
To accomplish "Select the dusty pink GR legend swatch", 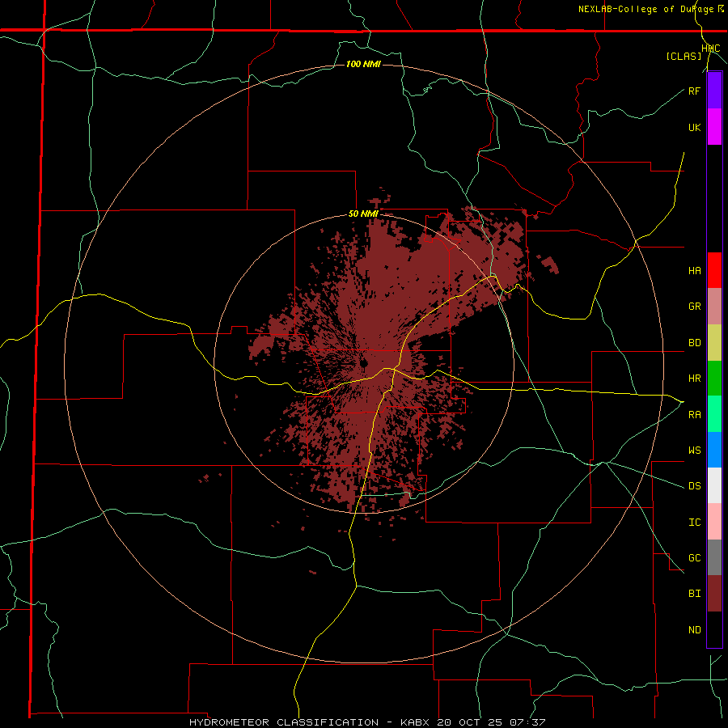I will tap(714, 307).
